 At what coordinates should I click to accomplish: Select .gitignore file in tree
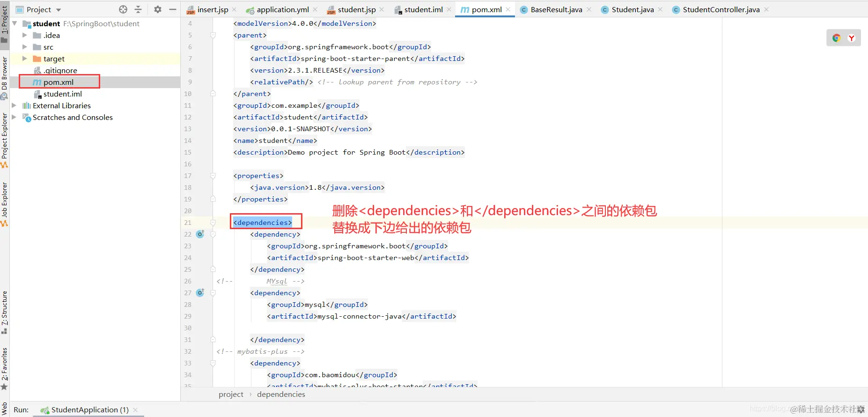(60, 70)
